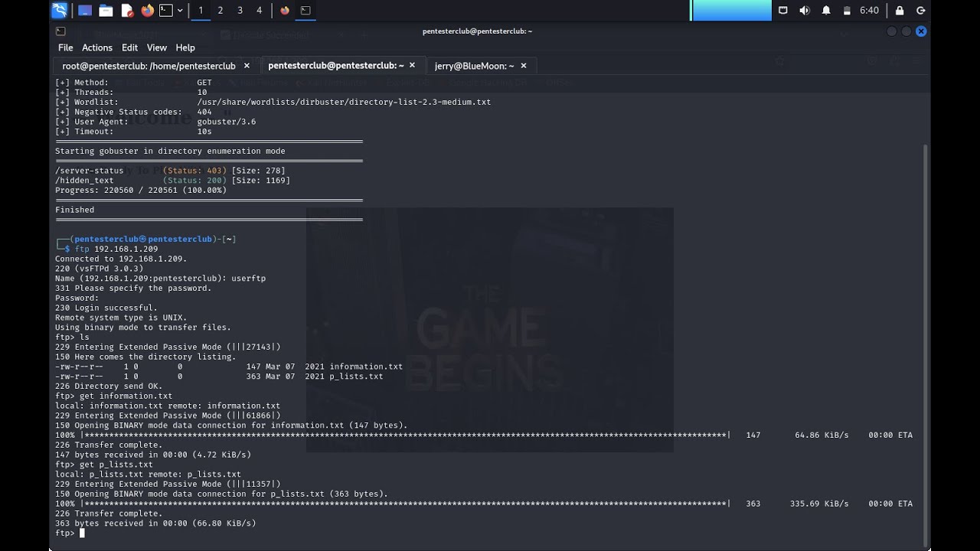The height and width of the screenshot is (551, 980).
Task: Check the battery power indicator
Action: [847, 11]
